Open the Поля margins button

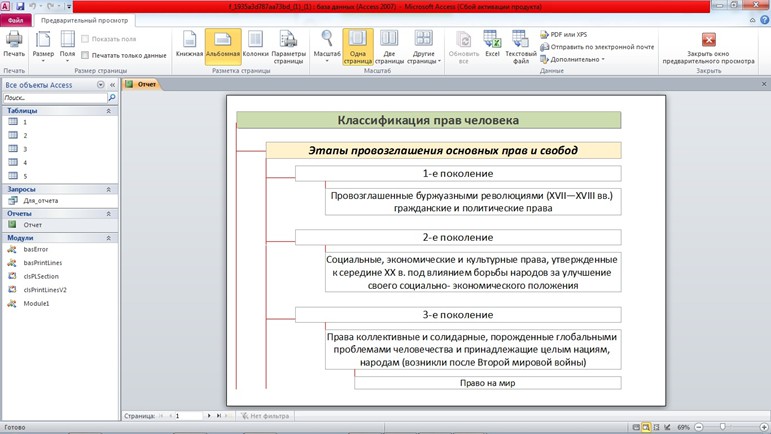[67, 46]
